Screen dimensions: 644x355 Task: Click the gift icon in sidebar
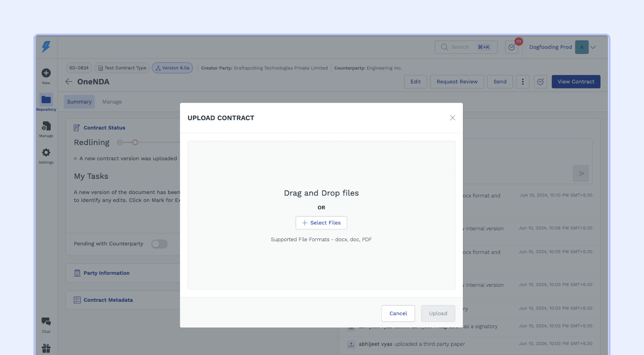[x=46, y=348]
